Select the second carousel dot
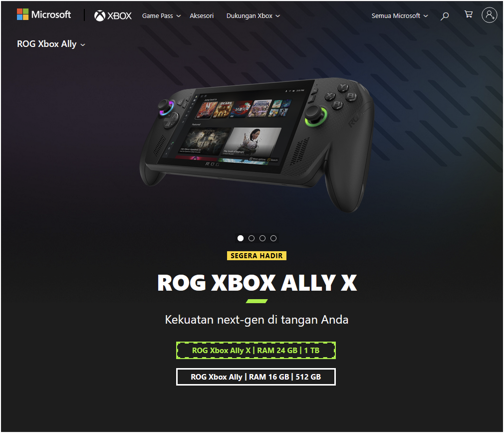Viewport: 504px width, 433px height. coord(252,238)
